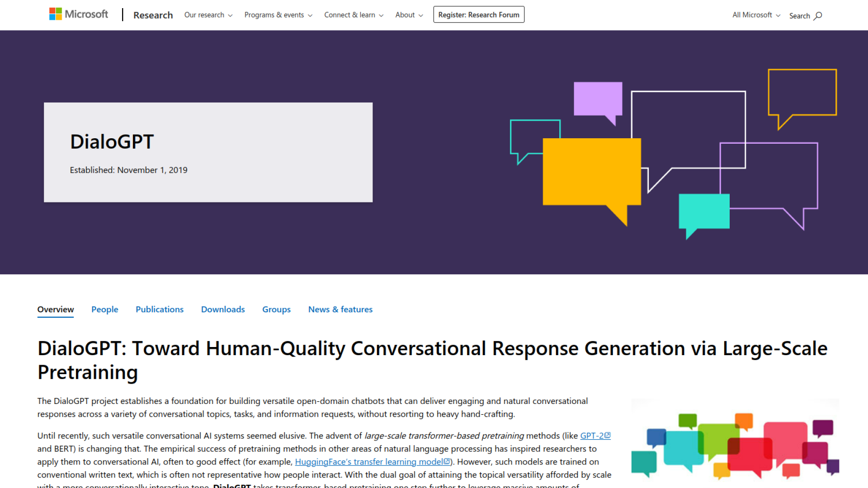Click the GPT-2 external link icon
The height and width of the screenshot is (488, 868).
[608, 436]
